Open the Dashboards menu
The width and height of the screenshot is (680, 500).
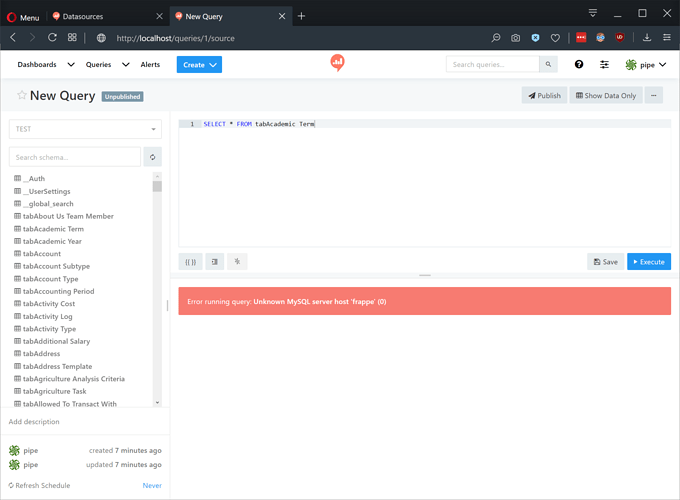(x=37, y=64)
